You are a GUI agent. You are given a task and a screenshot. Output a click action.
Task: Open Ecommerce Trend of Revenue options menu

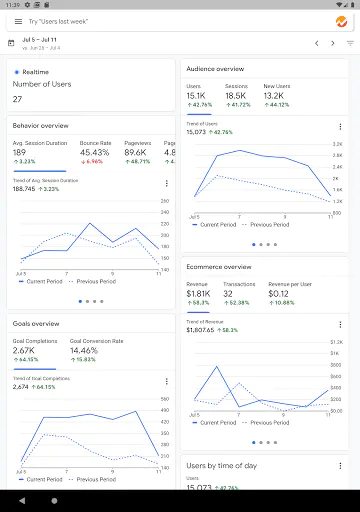pos(340,325)
